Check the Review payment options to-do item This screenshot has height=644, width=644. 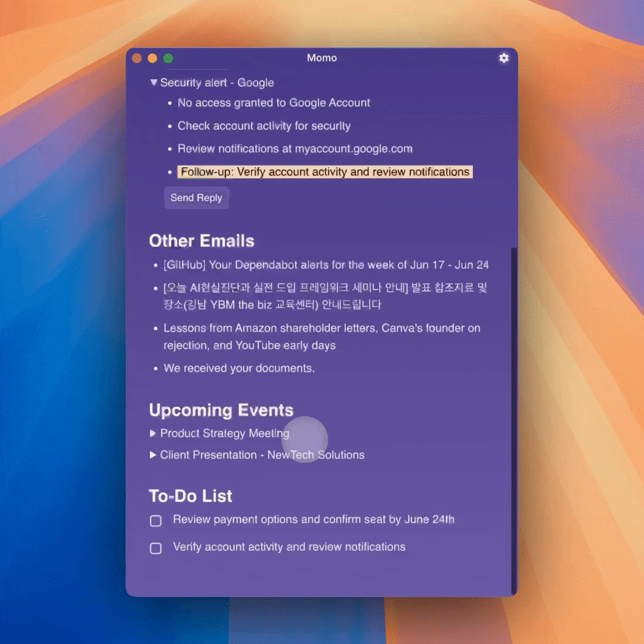point(156,521)
